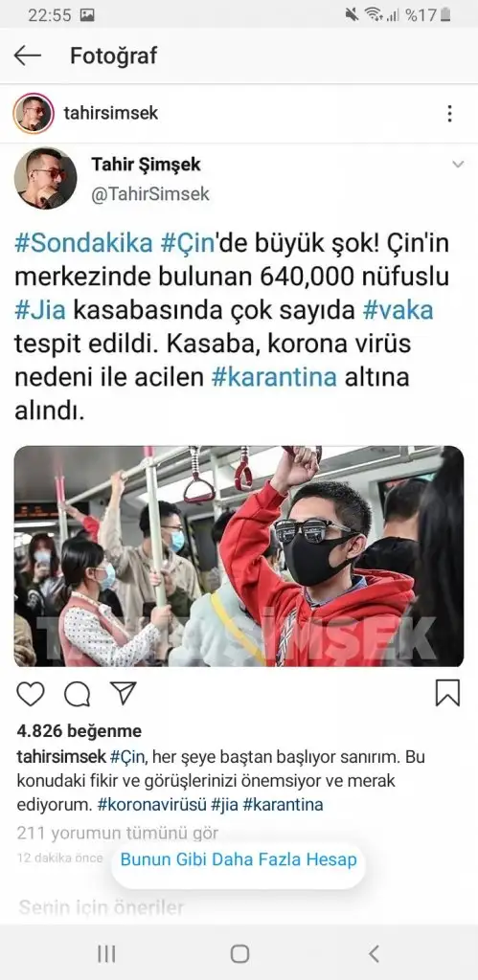Like the post with the heart icon

point(30,694)
